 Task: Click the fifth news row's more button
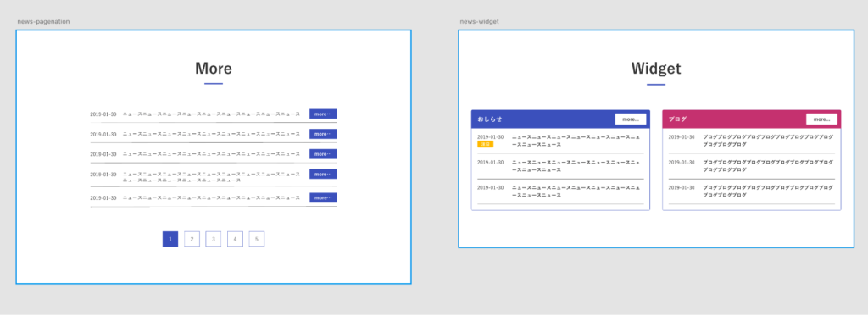[323, 197]
